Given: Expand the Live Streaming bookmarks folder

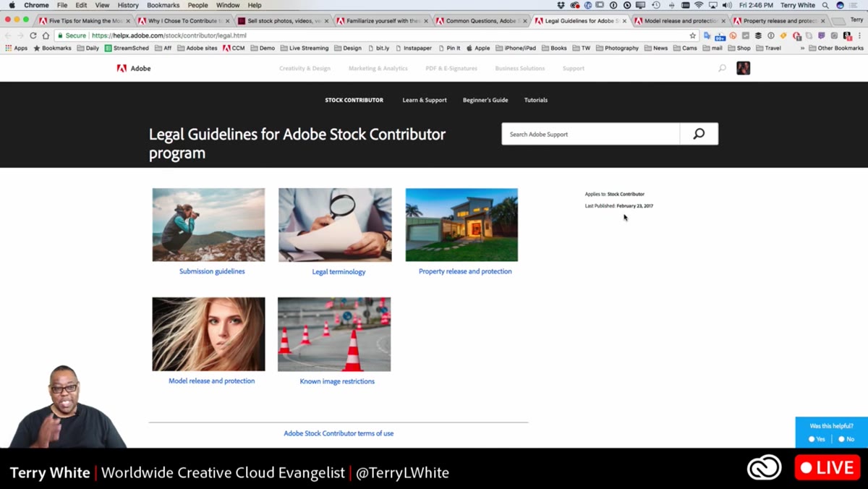Looking at the screenshot, I should (304, 48).
